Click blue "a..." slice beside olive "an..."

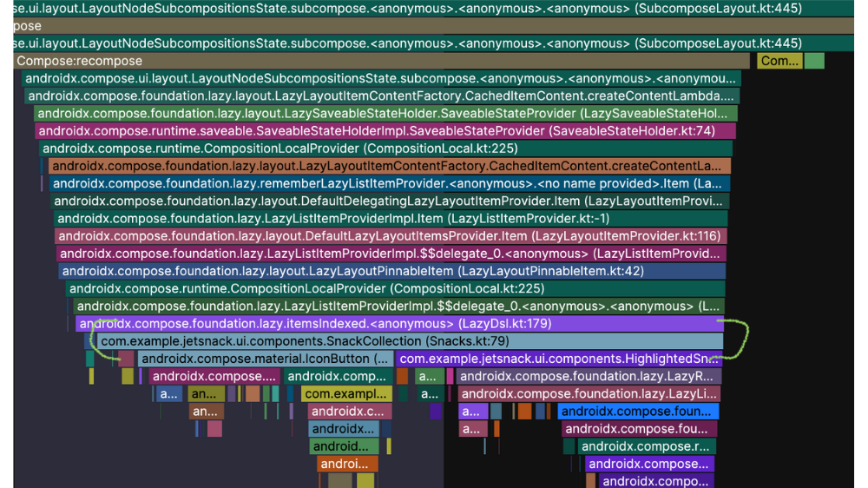[x=169, y=394]
